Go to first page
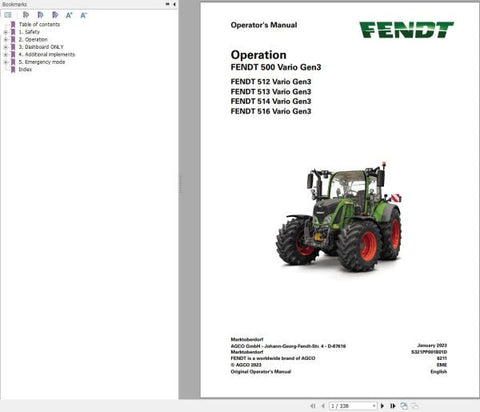The height and width of the screenshot is (412, 480). (313, 406)
